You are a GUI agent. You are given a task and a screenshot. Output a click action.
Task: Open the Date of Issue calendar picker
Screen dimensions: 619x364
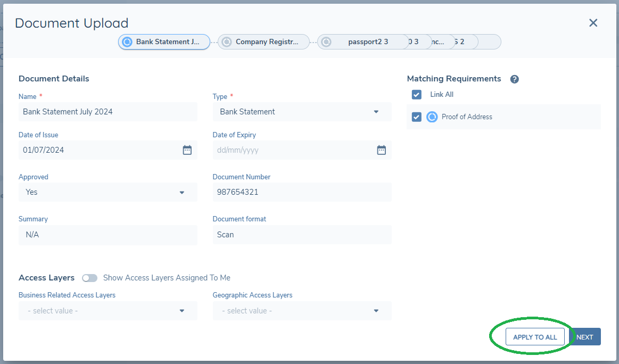pyautogui.click(x=187, y=150)
